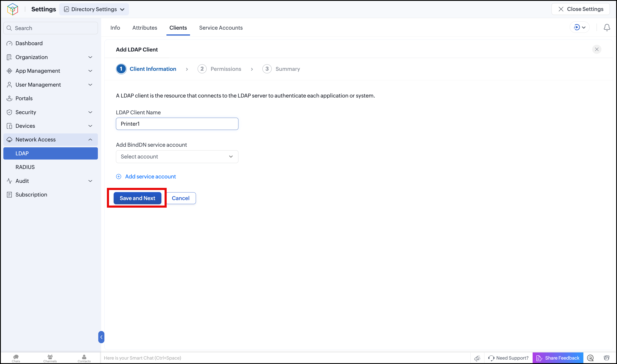Click the notifications bell icon
Image resolution: width=617 pixels, height=364 pixels.
(x=607, y=28)
